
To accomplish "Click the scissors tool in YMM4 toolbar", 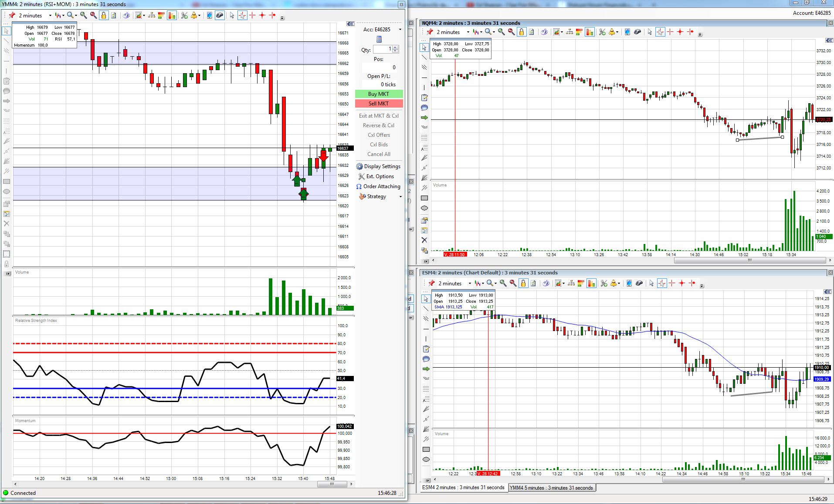I will point(184,15).
